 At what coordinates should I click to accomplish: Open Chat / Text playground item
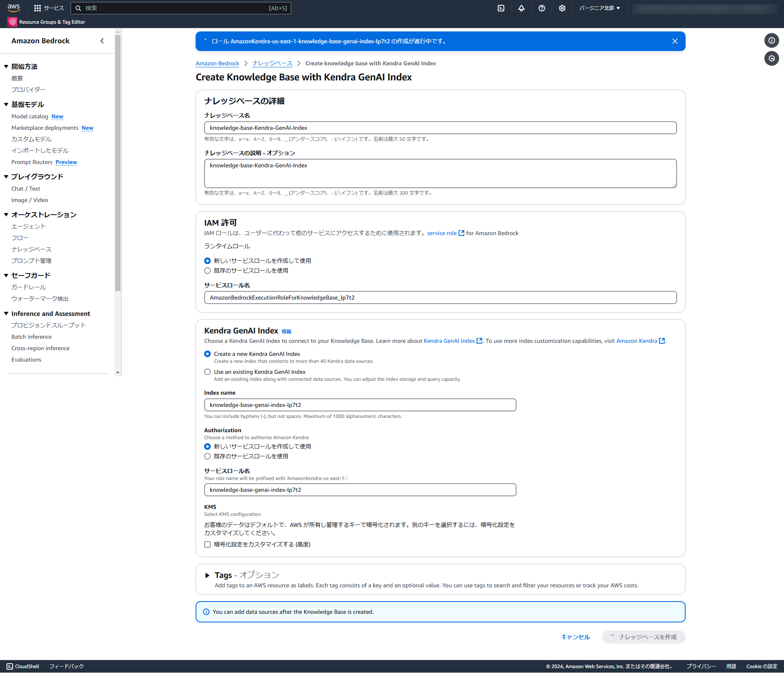(x=26, y=189)
